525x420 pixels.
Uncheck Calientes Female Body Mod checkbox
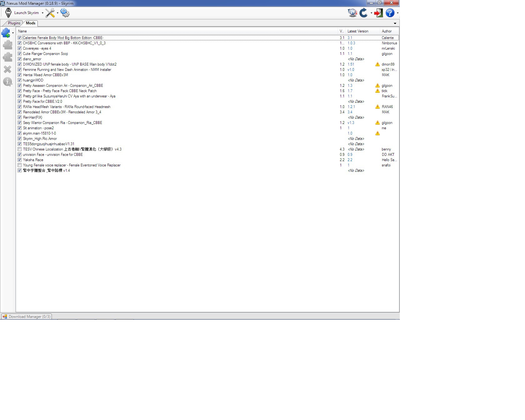[x=20, y=38]
